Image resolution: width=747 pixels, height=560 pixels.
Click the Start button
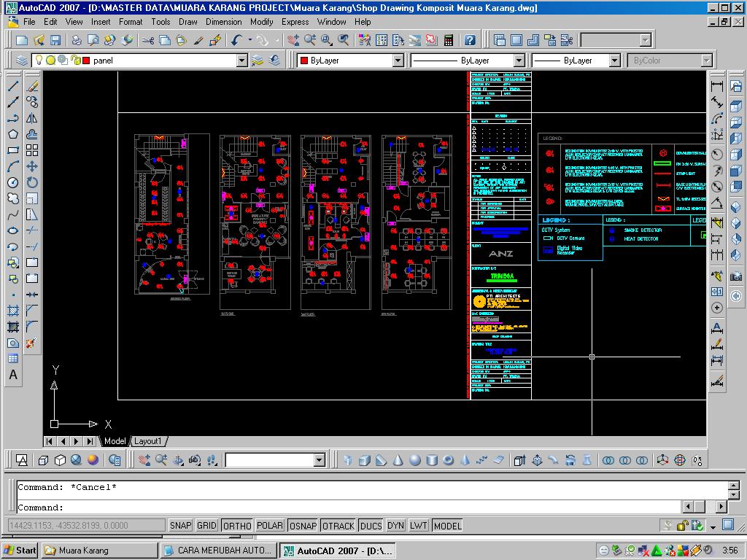click(x=20, y=551)
